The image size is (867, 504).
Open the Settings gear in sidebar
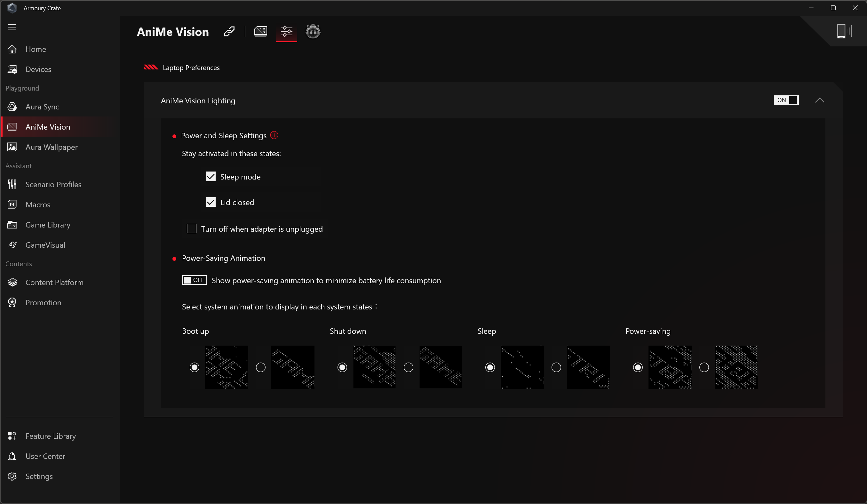coord(38,476)
